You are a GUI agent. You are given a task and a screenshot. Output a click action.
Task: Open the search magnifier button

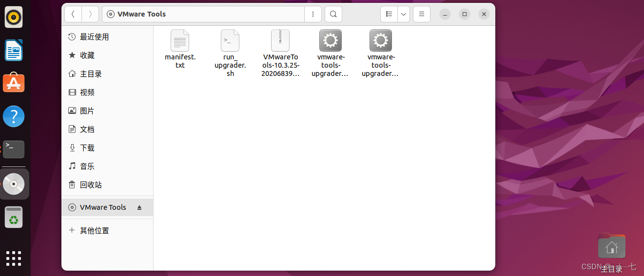(333, 14)
